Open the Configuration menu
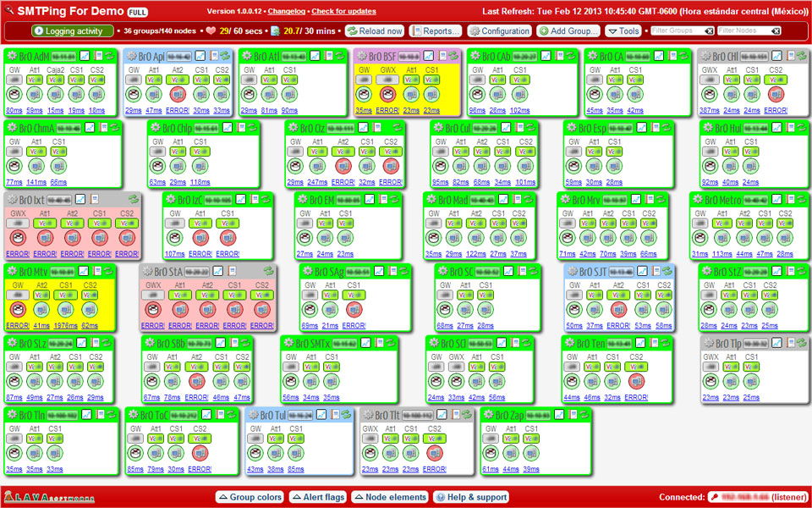The width and height of the screenshot is (812, 508). (x=499, y=31)
